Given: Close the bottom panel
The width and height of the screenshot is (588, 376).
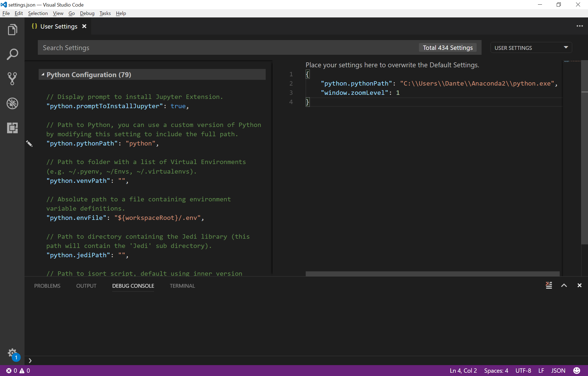Looking at the screenshot, I should tap(580, 285).
